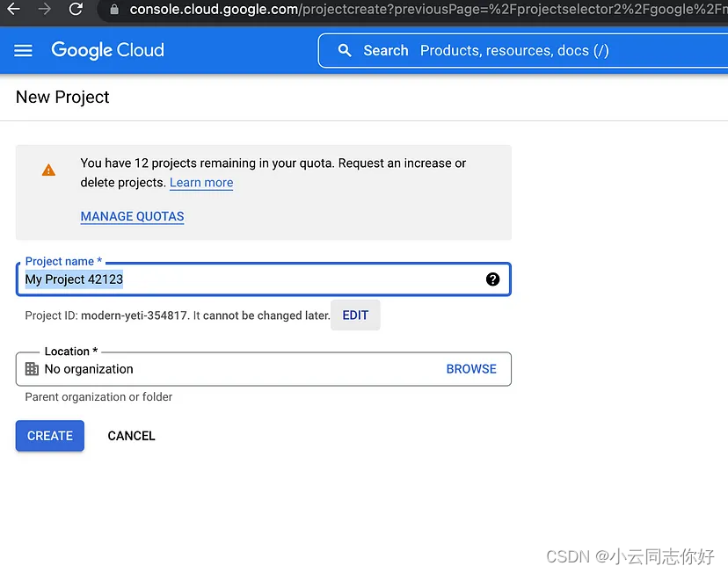Open the Project name help question icon

pos(492,279)
